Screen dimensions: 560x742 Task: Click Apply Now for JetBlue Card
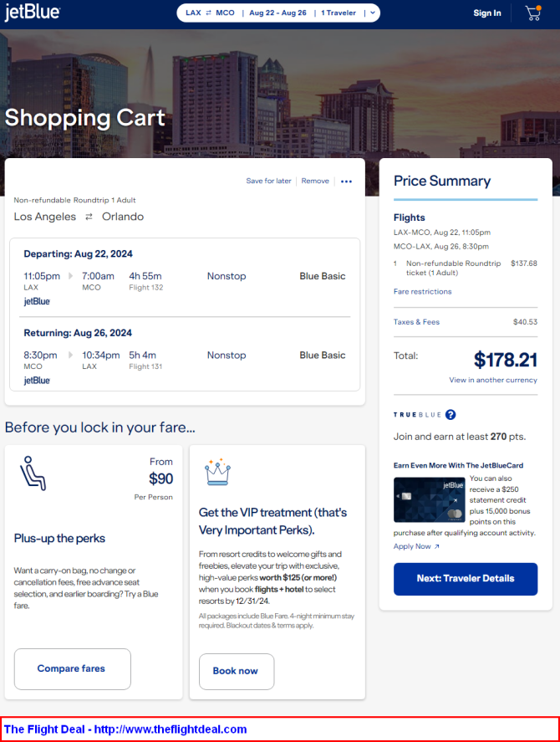(x=415, y=546)
